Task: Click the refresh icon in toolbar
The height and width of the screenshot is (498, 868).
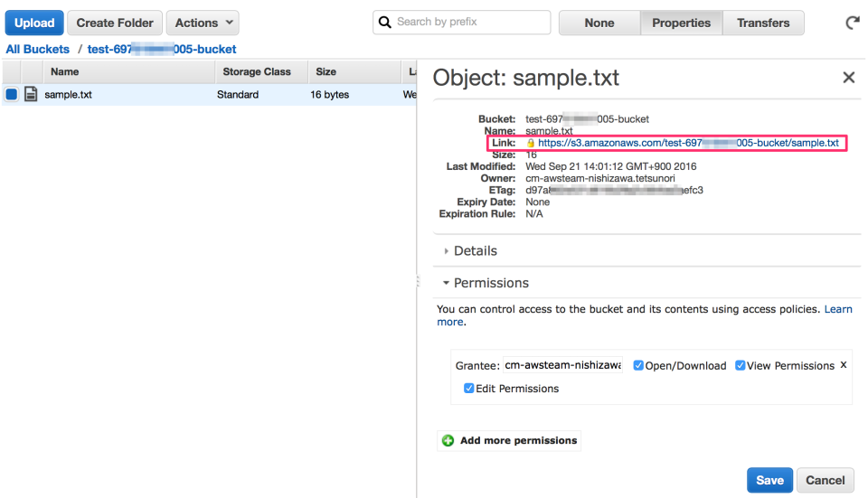Action: click(x=853, y=23)
